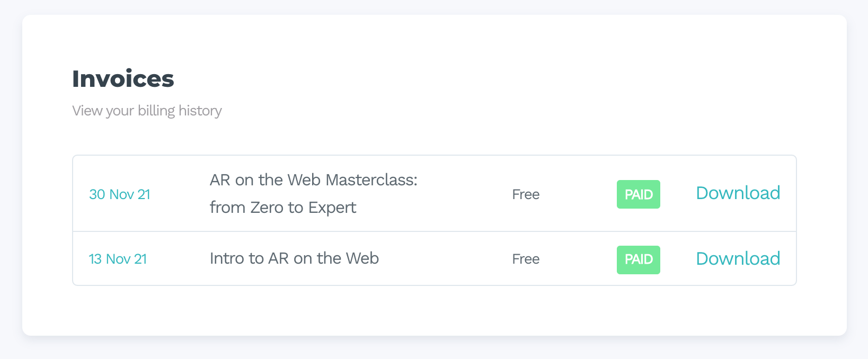Click the word 'Zero' in the Masterclass title

pyautogui.click(x=267, y=208)
